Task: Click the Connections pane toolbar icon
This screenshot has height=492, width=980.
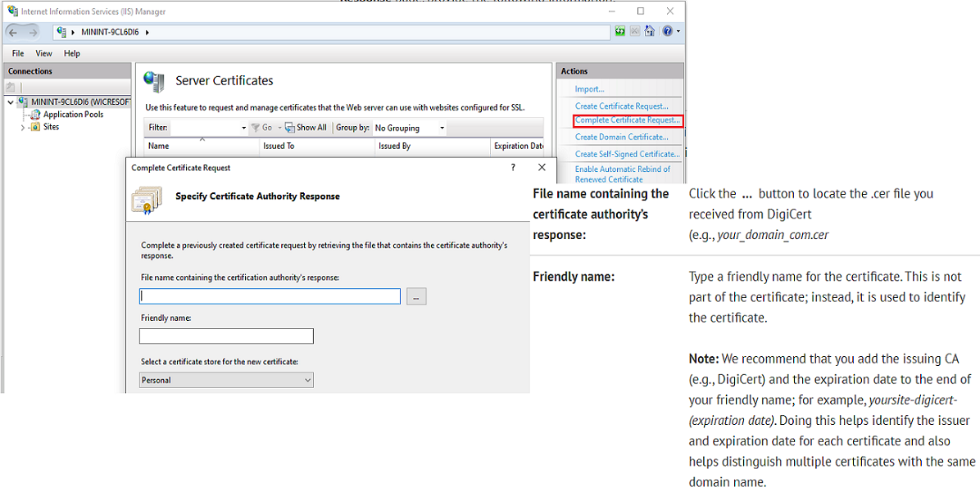Action: [11, 87]
